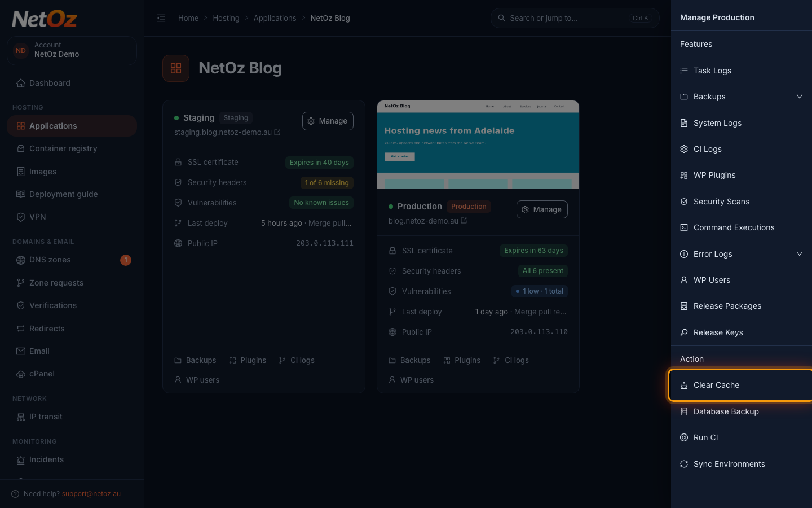Open Task Logs icon in Manage panel

684,71
